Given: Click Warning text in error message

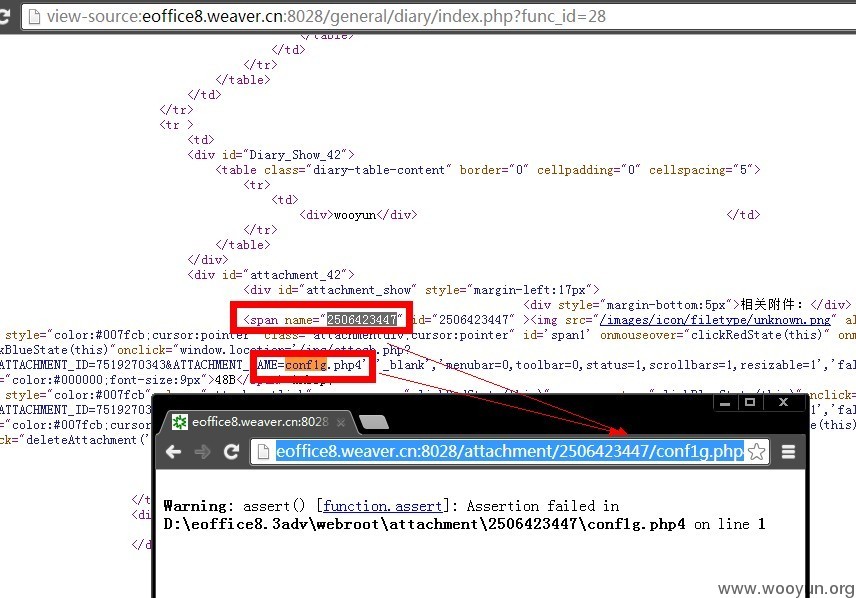Looking at the screenshot, I should tap(195, 506).
